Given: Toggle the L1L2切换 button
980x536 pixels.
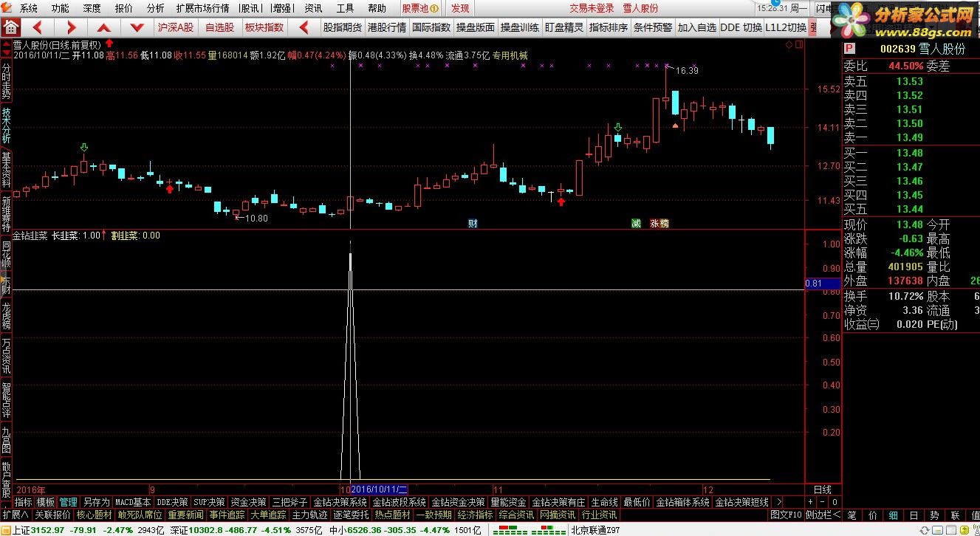Looking at the screenshot, I should [786, 27].
